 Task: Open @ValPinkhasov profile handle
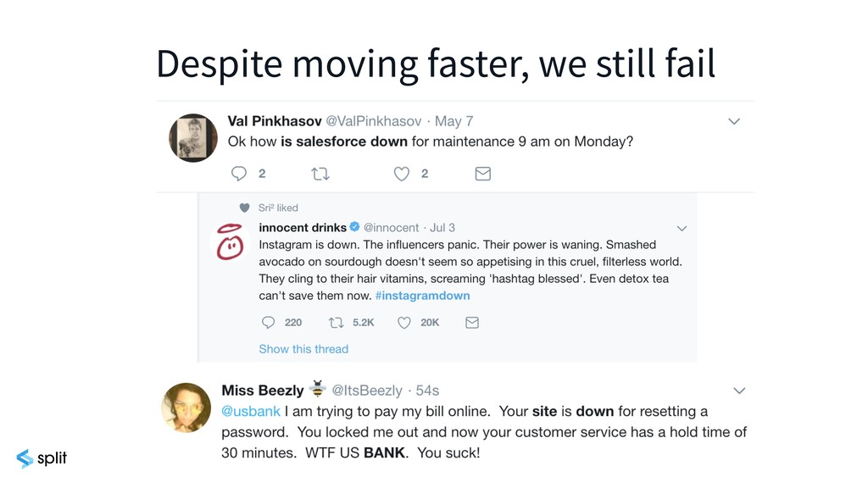tap(373, 121)
